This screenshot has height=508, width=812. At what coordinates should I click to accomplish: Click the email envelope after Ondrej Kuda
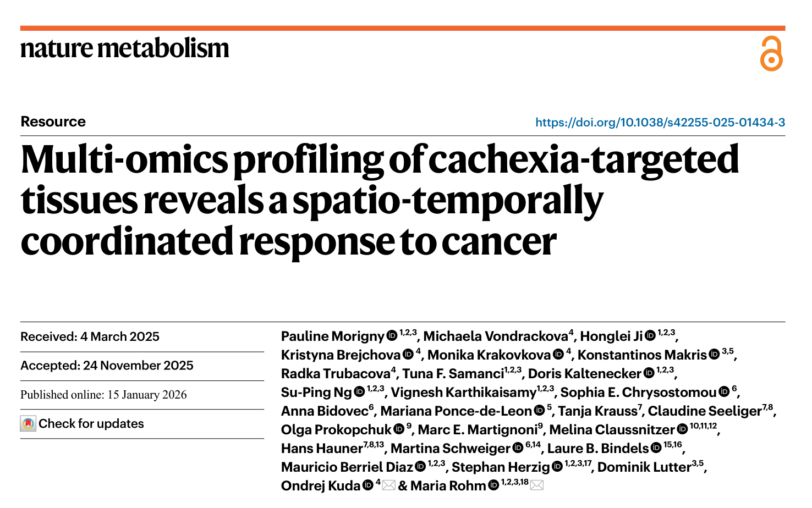(389, 485)
